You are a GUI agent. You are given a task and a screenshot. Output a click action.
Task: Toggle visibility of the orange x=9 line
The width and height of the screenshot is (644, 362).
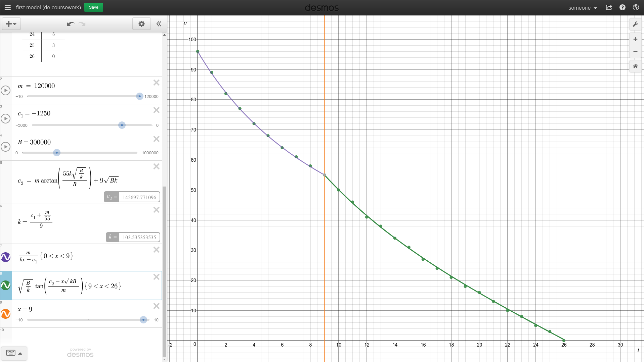coord(6,314)
